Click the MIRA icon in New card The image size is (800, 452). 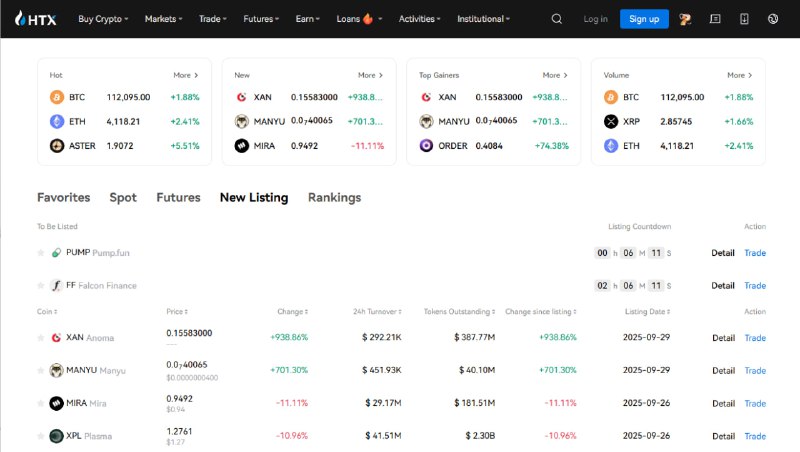pyautogui.click(x=241, y=146)
